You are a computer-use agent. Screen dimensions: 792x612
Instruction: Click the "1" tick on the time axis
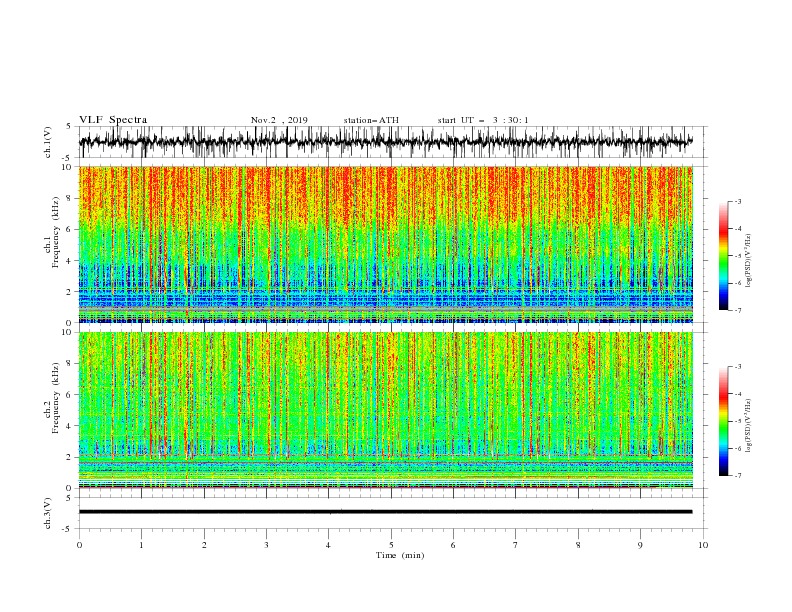click(x=141, y=545)
